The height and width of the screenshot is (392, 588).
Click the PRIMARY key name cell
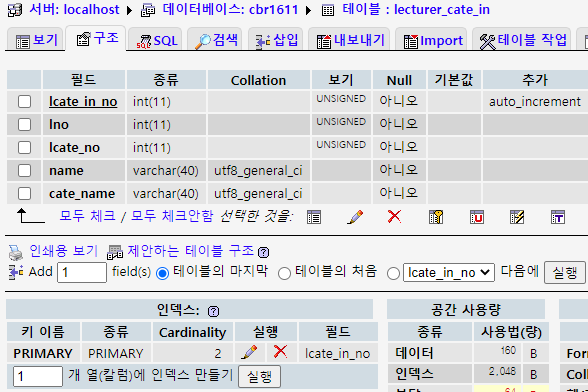click(x=43, y=353)
